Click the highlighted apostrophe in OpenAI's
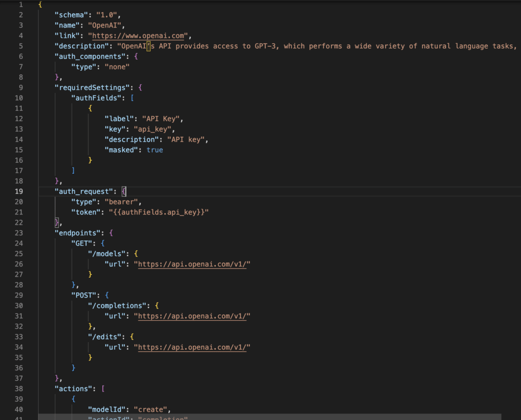 tap(149, 46)
